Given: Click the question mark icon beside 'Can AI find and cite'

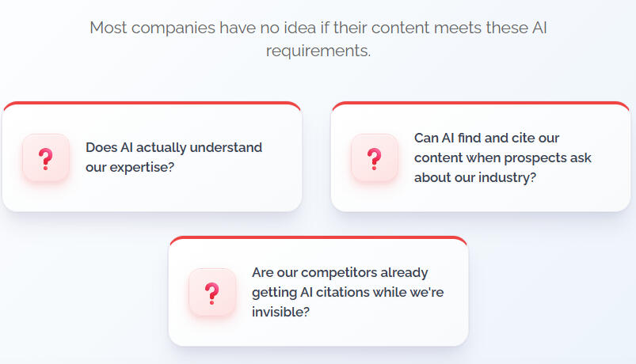Looking at the screenshot, I should [x=374, y=157].
